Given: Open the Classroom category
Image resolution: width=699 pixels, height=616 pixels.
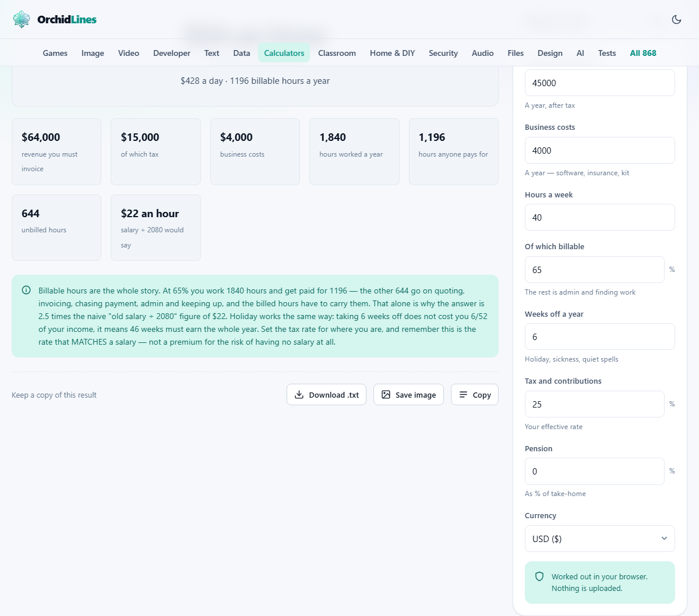Looking at the screenshot, I should pyautogui.click(x=337, y=53).
